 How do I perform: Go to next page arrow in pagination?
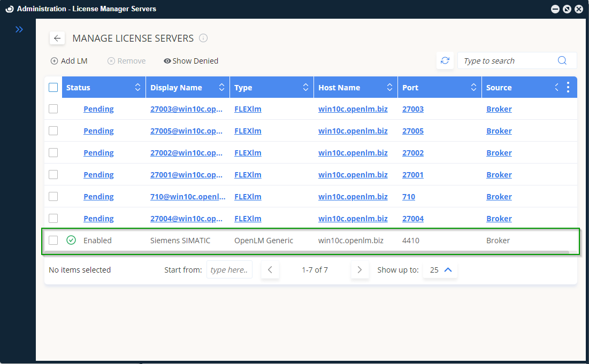tap(359, 270)
